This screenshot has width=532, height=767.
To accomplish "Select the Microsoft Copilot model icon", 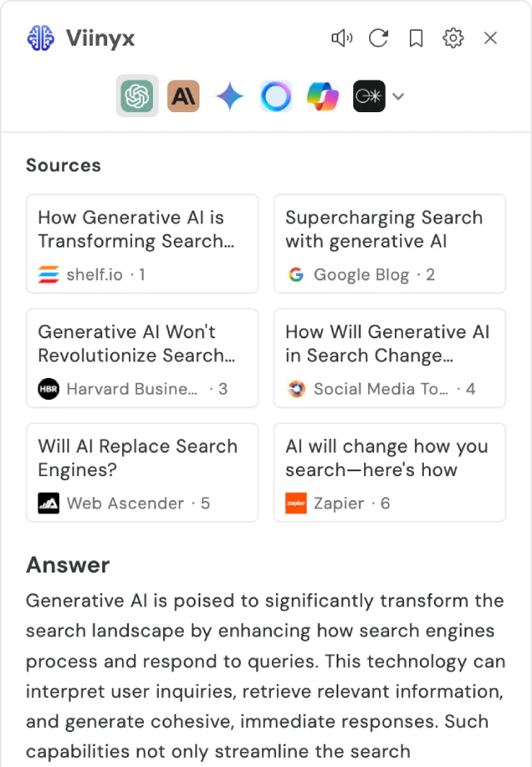I will tap(323, 96).
